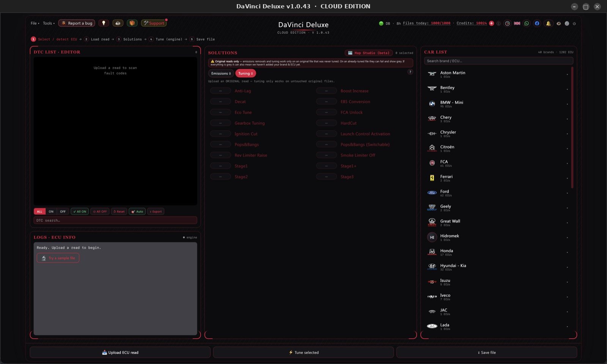This screenshot has height=364, width=607.
Task: Click the Save file button at bottom
Action: point(487,352)
